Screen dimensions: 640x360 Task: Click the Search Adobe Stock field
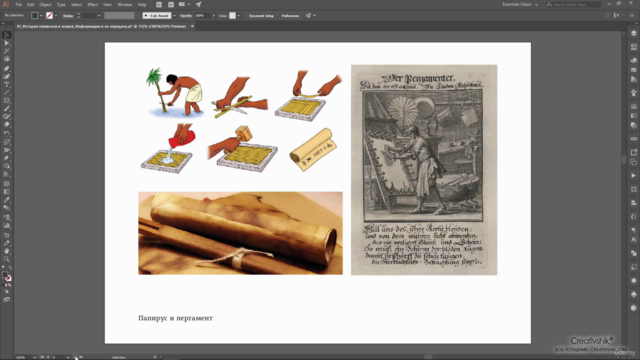573,4
